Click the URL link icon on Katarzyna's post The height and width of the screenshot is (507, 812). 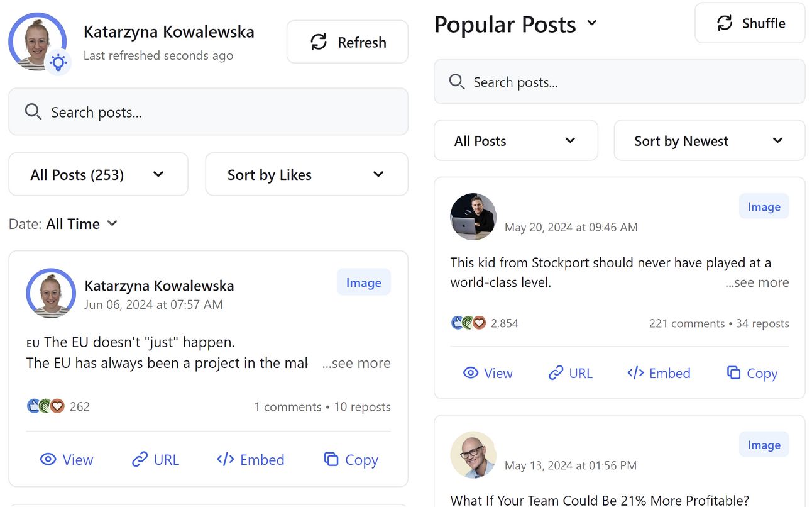(x=140, y=460)
